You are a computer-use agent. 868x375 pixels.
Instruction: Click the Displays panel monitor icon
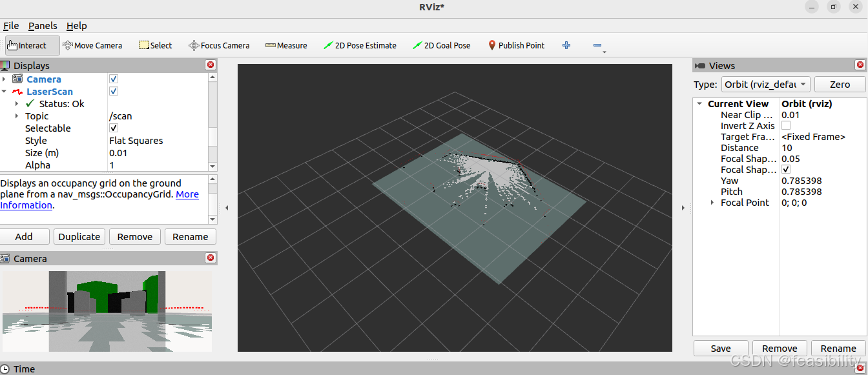pyautogui.click(x=5, y=65)
